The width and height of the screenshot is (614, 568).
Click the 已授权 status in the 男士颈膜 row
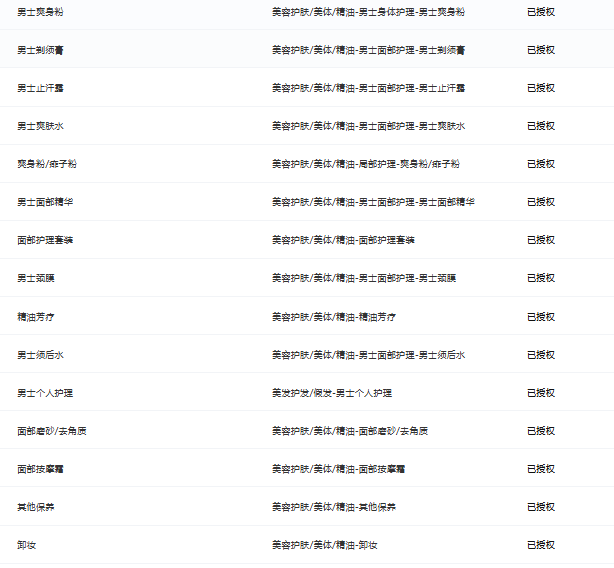(x=541, y=278)
